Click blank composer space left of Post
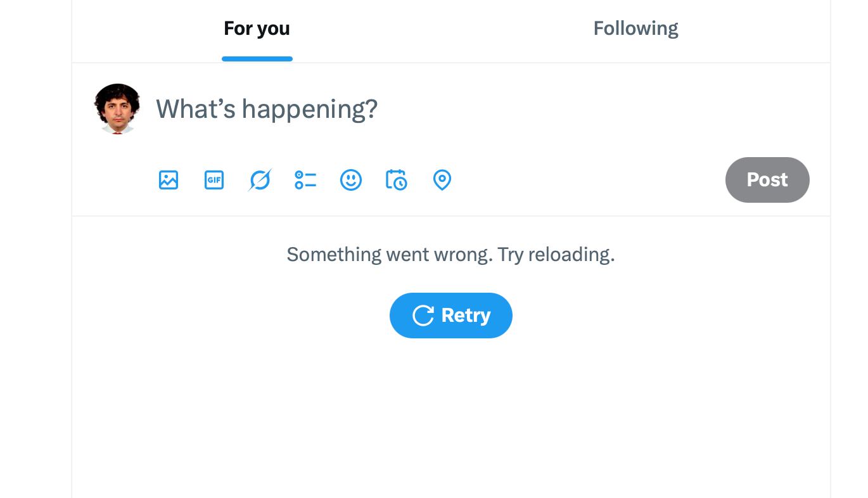The image size is (868, 498). tap(589, 180)
